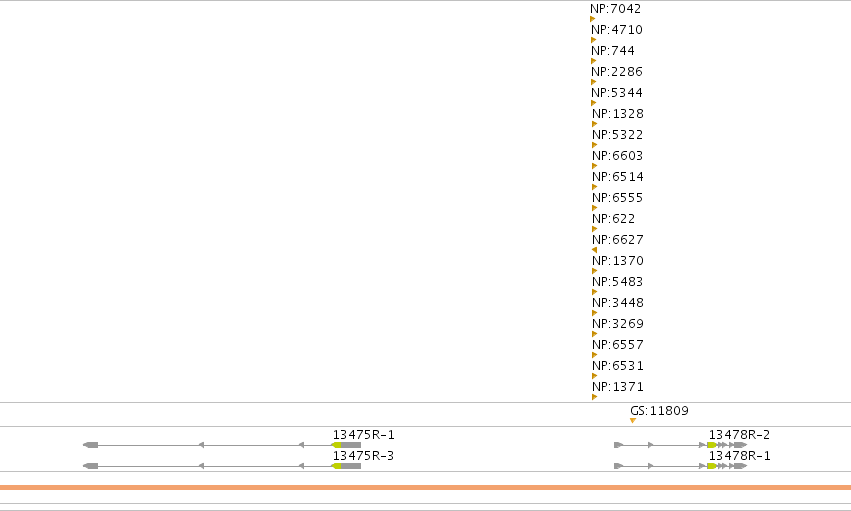Click the yellow-green exon of 13478R-1
Viewport: 851px width, 511px height.
(712, 466)
